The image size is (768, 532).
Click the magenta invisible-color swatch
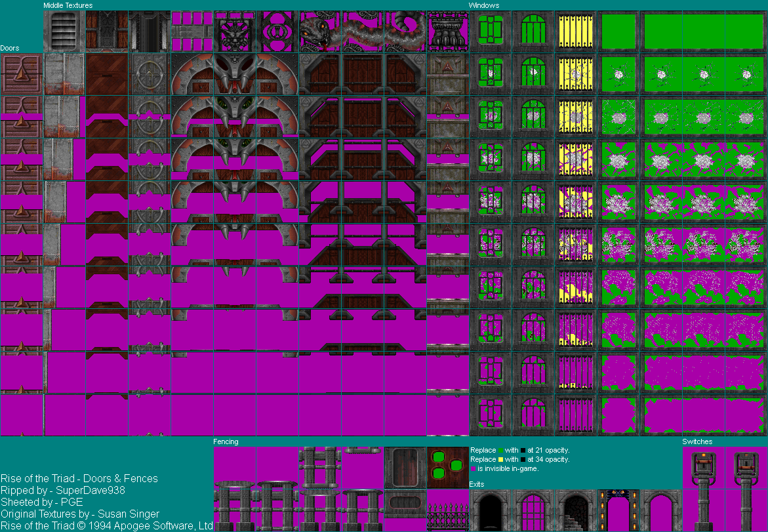[x=473, y=469]
